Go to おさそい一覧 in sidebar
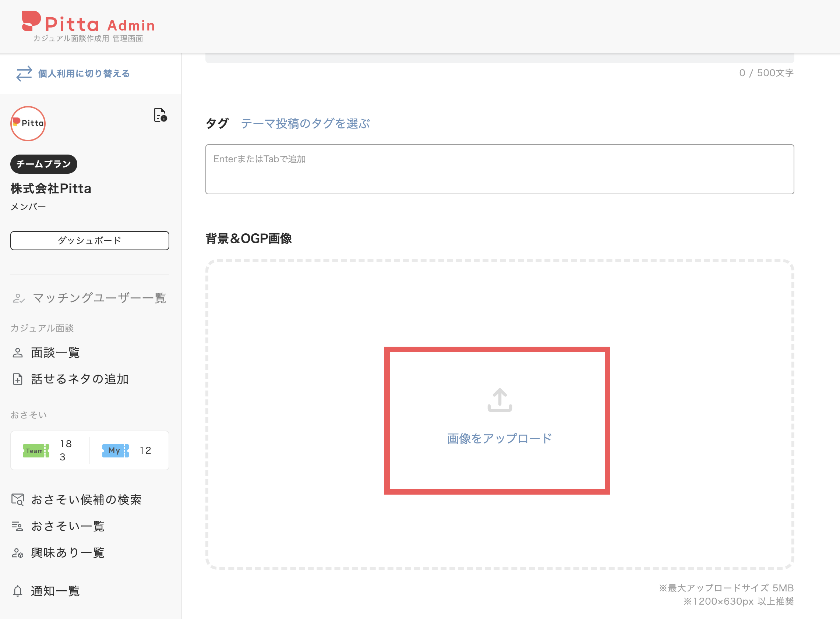Viewport: 840px width, 619px height. 59,526
